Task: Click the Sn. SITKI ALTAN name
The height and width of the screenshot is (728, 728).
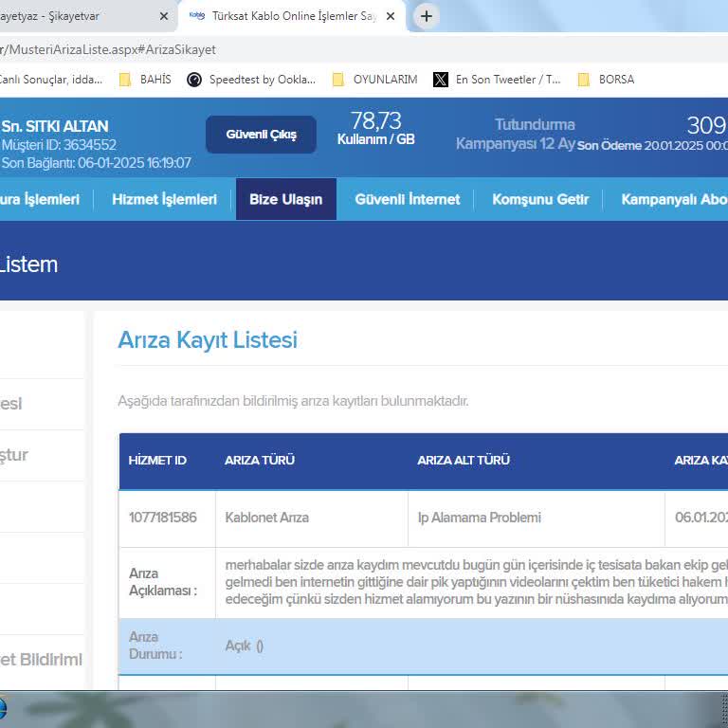Action: (x=55, y=126)
